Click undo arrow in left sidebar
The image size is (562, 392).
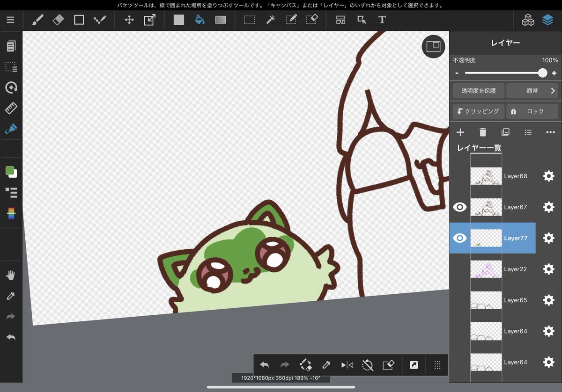click(x=11, y=337)
